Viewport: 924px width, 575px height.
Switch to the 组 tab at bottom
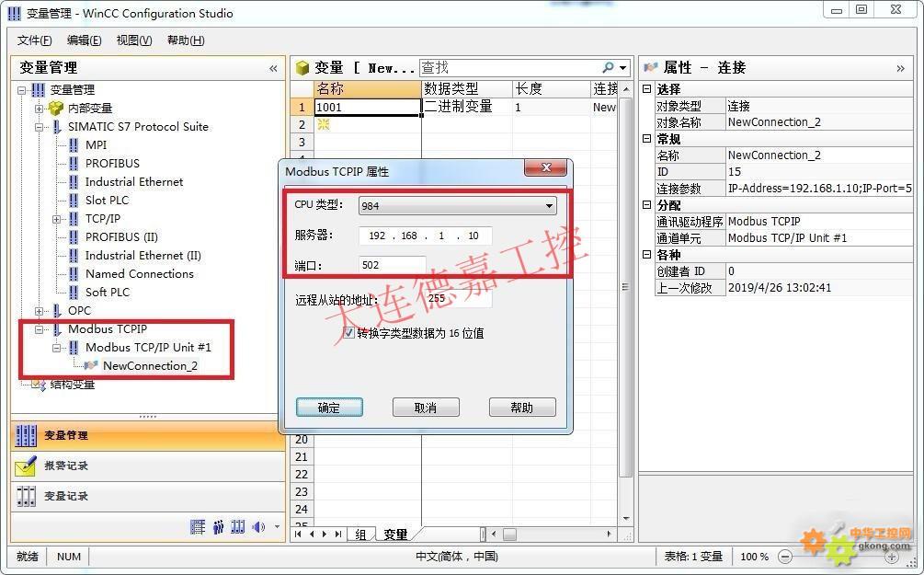pos(360,535)
